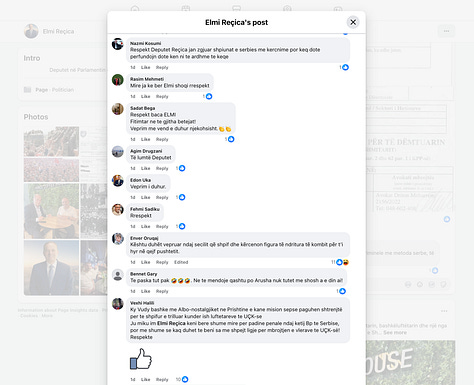Close the Elmi Reçica's post dialog
The width and height of the screenshot is (474, 385).
353,22
